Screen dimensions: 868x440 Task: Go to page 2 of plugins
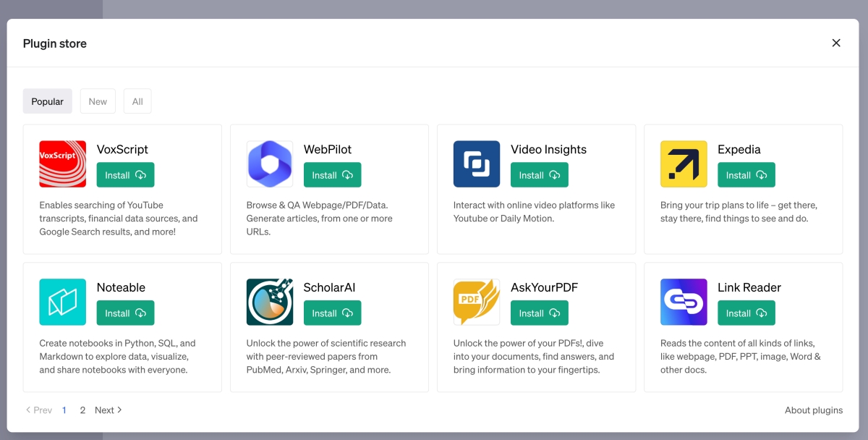click(x=82, y=410)
